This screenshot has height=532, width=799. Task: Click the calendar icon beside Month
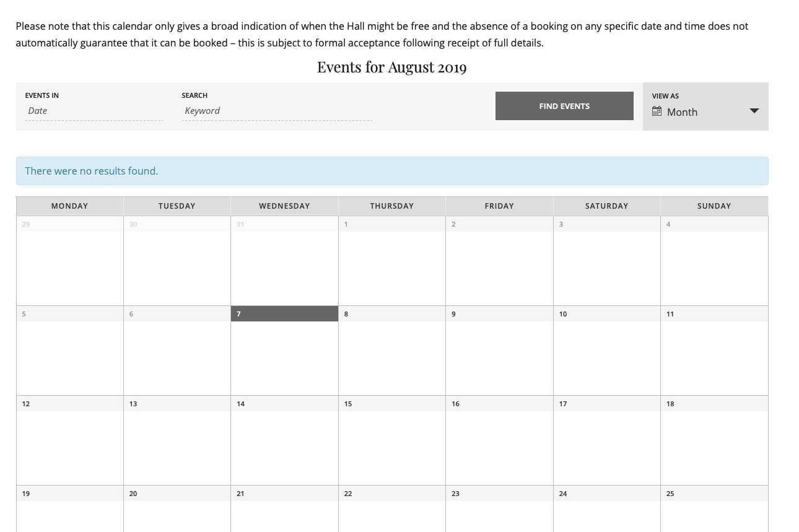657,112
